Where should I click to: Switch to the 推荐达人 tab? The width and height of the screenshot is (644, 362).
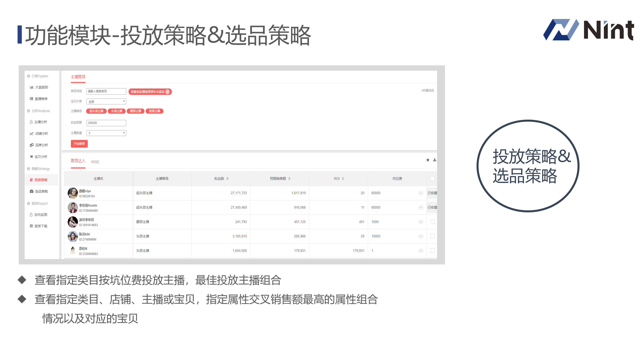(78, 161)
